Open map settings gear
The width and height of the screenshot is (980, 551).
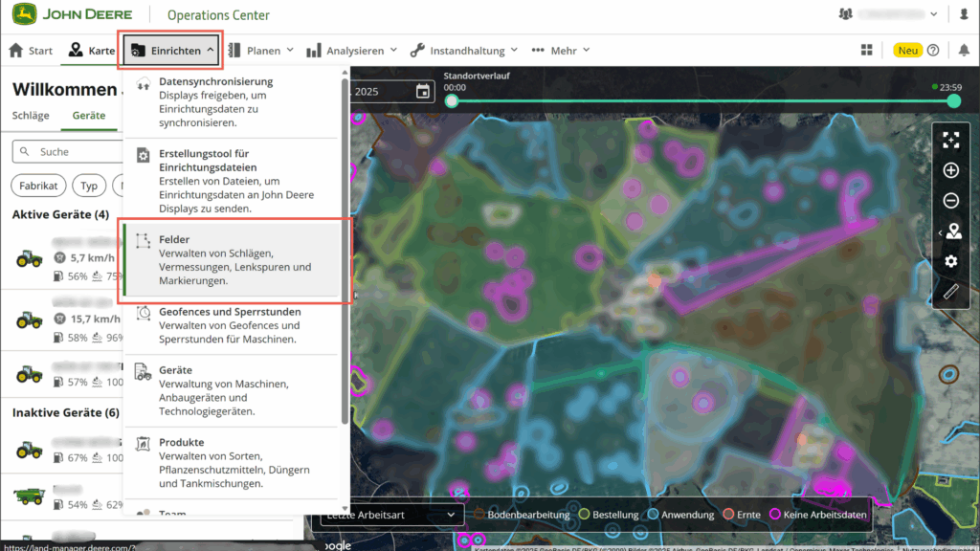pyautogui.click(x=950, y=261)
